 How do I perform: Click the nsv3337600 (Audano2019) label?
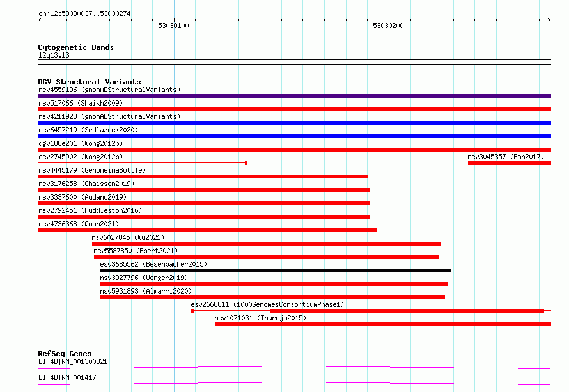click(x=82, y=197)
